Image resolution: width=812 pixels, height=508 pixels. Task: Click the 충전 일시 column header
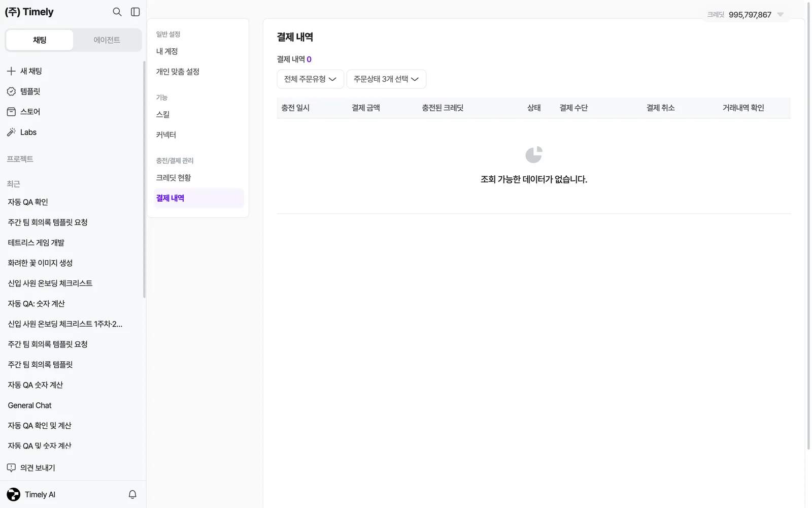(x=295, y=108)
